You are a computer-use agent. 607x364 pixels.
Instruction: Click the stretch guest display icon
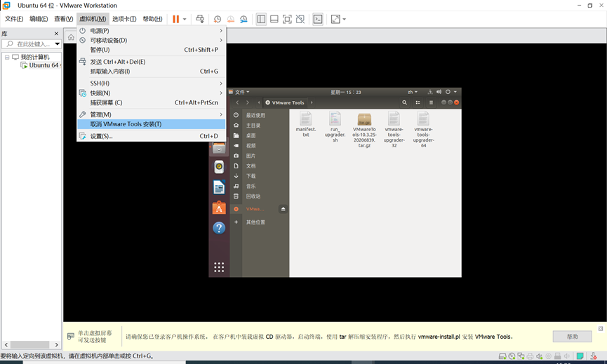tap(335, 19)
